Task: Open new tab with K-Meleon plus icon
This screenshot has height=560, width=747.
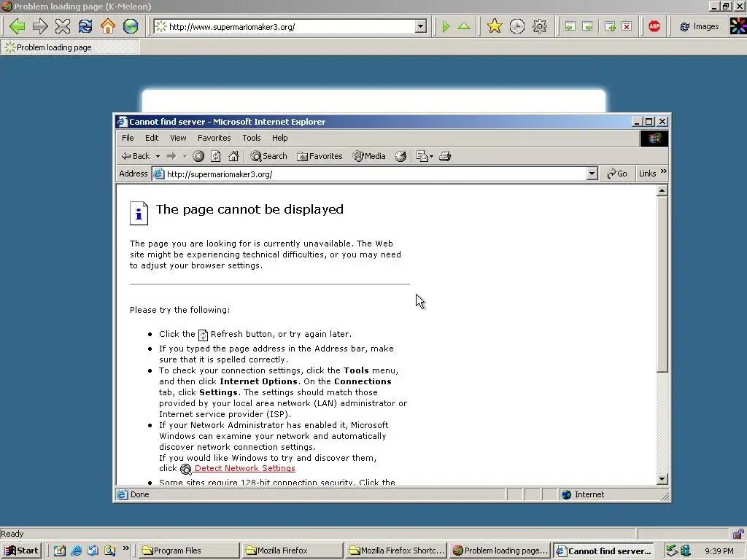Action: click(610, 27)
